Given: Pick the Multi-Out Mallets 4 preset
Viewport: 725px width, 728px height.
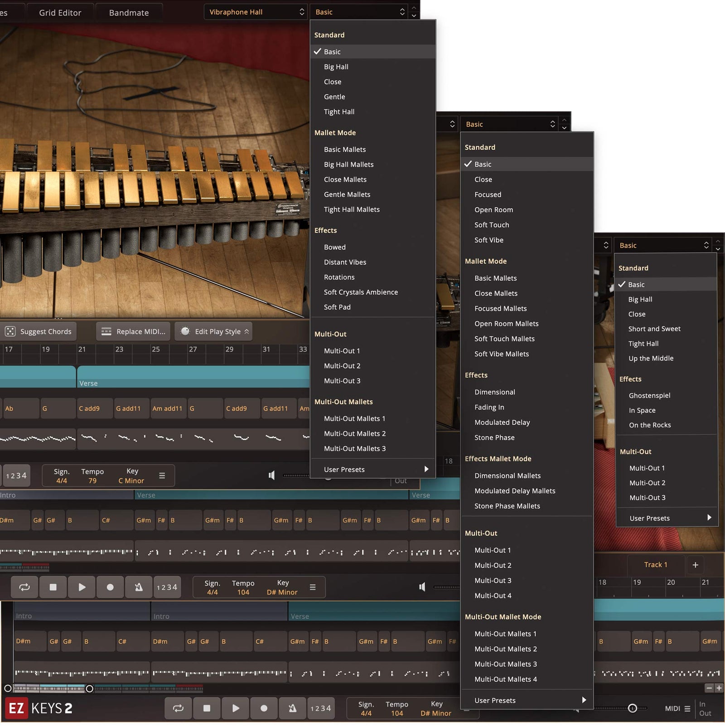Looking at the screenshot, I should click(506, 679).
